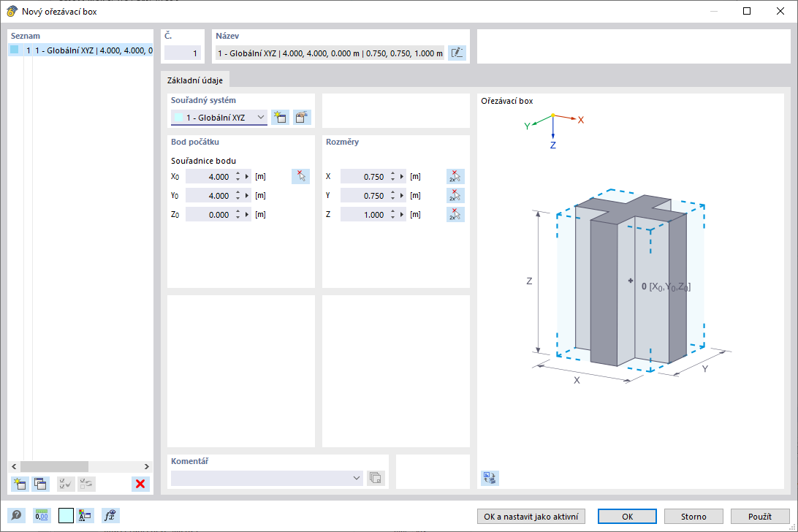Pick Y dimension graphically with 2x cursor icon
The image size is (798, 532).
click(x=455, y=196)
